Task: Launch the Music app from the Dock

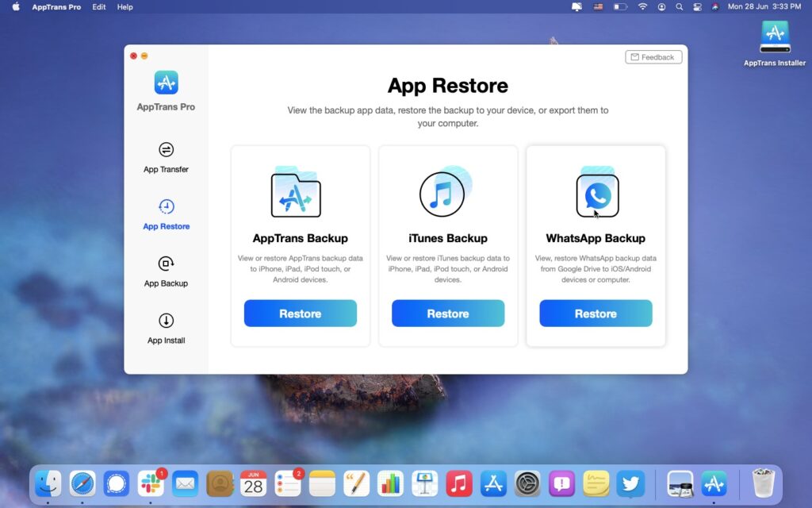Action: point(458,483)
